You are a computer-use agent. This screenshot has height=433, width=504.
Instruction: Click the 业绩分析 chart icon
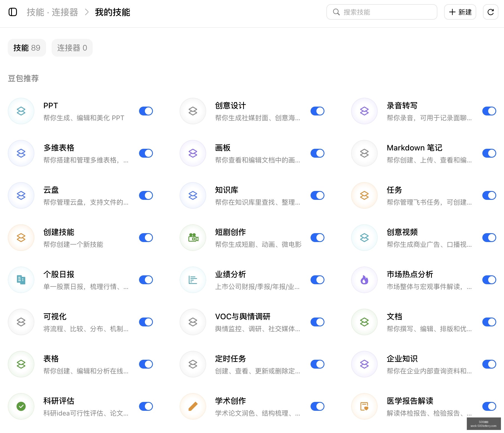[x=193, y=280]
